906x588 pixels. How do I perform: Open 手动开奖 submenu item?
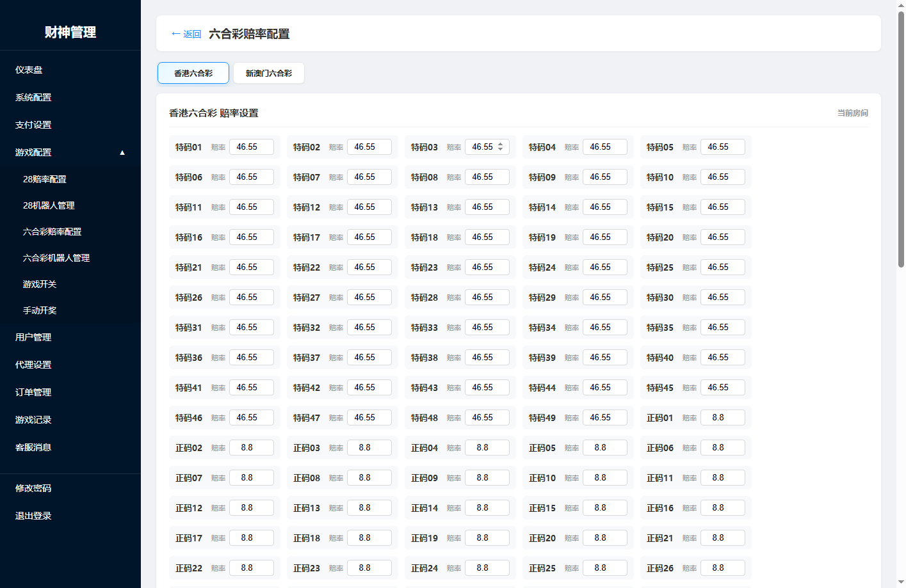[x=70, y=310]
